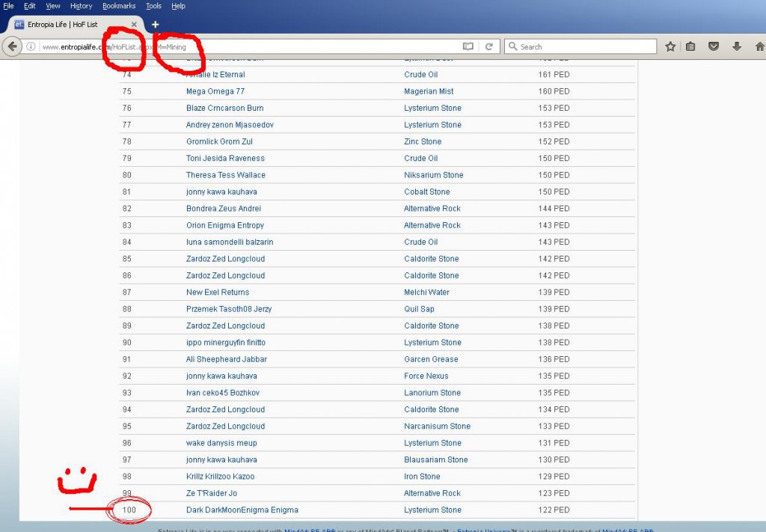Open the Magerian Mist resource link
This screenshot has height=532, width=766.
(x=429, y=91)
